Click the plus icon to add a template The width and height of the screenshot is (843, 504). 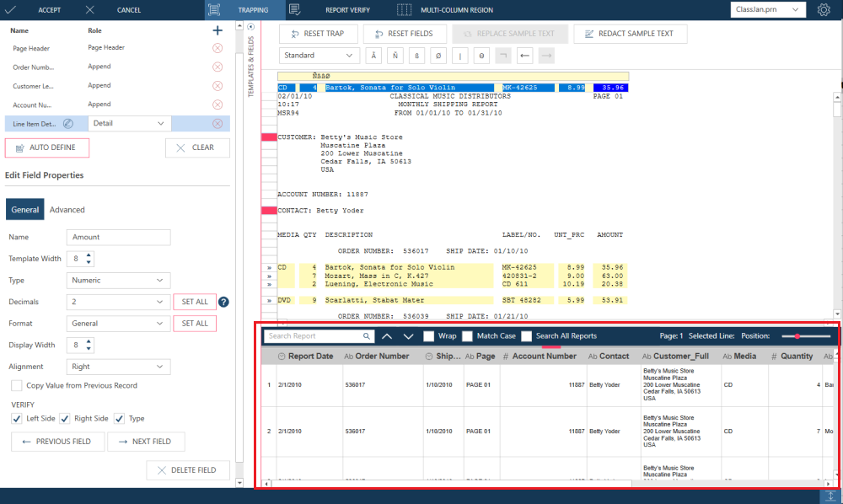(x=217, y=30)
